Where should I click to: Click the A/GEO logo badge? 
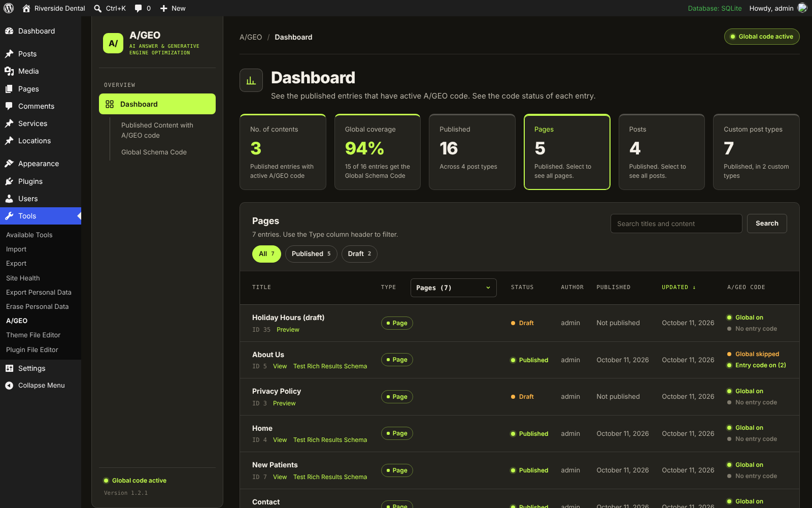(x=113, y=43)
